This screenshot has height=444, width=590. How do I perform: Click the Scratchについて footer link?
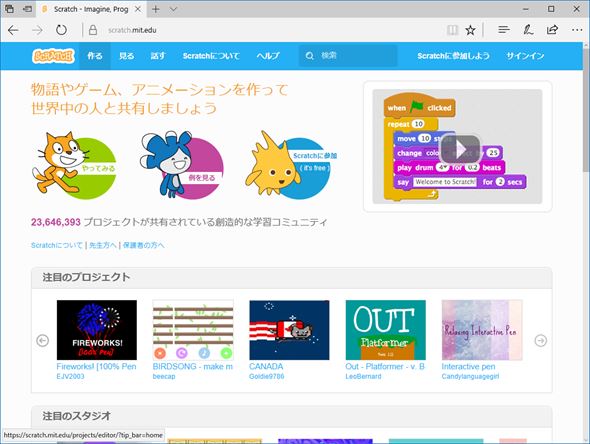click(x=57, y=245)
